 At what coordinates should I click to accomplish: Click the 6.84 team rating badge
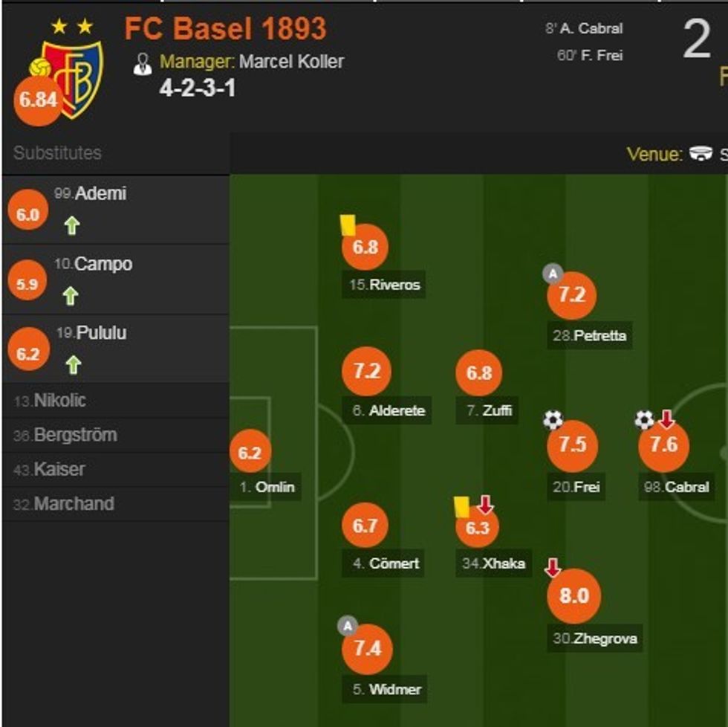(x=38, y=100)
